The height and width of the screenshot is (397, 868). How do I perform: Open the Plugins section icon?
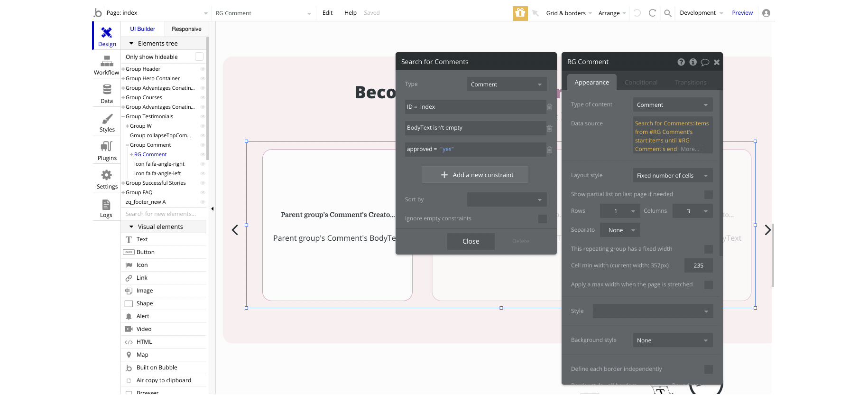107,151
